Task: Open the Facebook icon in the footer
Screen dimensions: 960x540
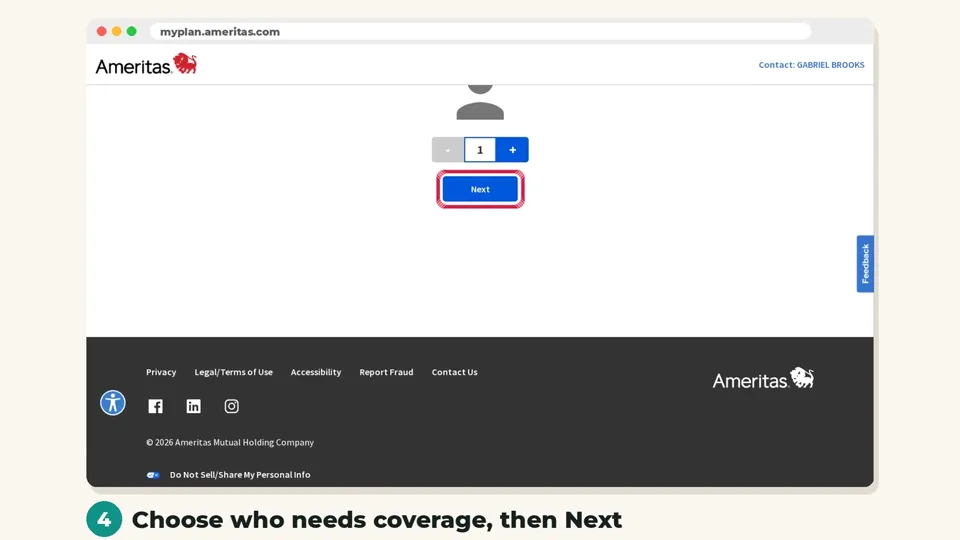Action: tap(156, 407)
